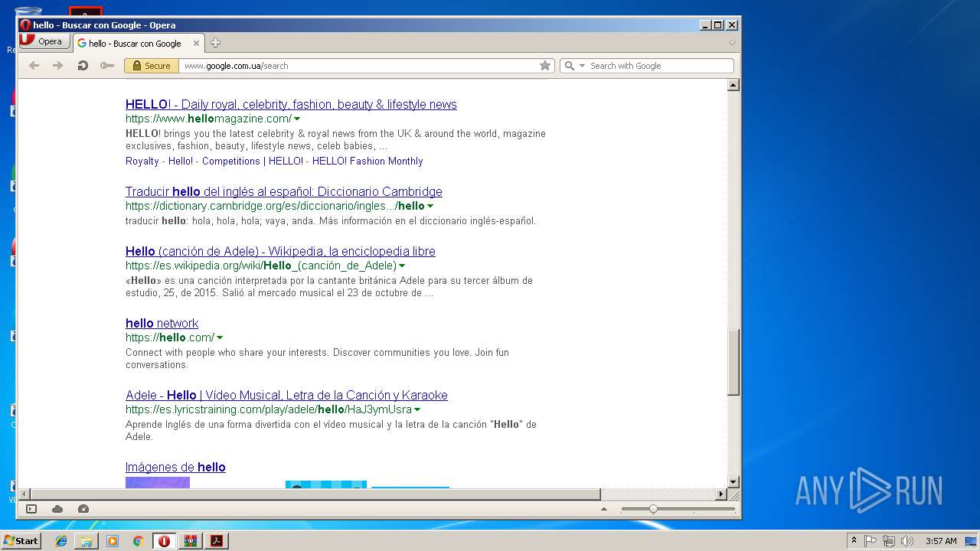Select the 'hello - Buscar con Google' tab
980x551 pixels.
click(135, 44)
